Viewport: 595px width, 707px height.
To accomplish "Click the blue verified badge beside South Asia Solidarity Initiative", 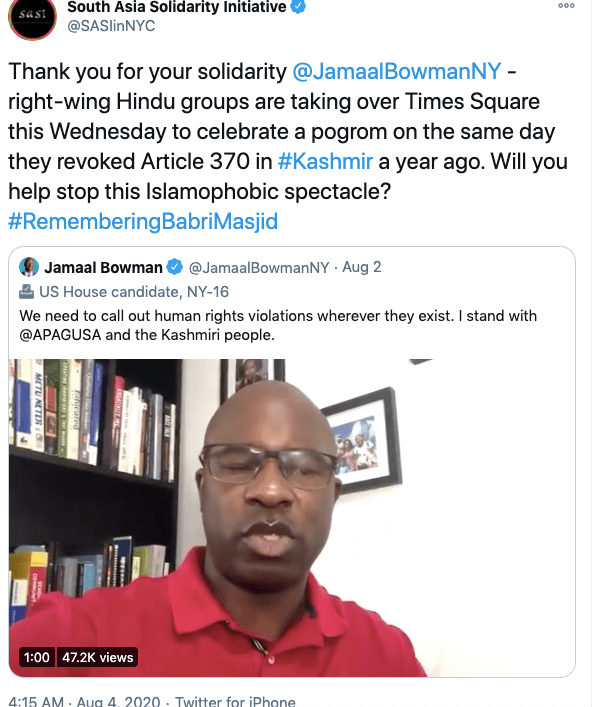I will 298,6.
